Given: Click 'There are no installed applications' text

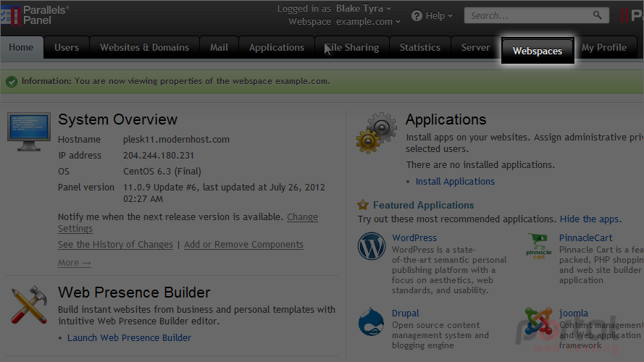Looking at the screenshot, I should pos(480,165).
